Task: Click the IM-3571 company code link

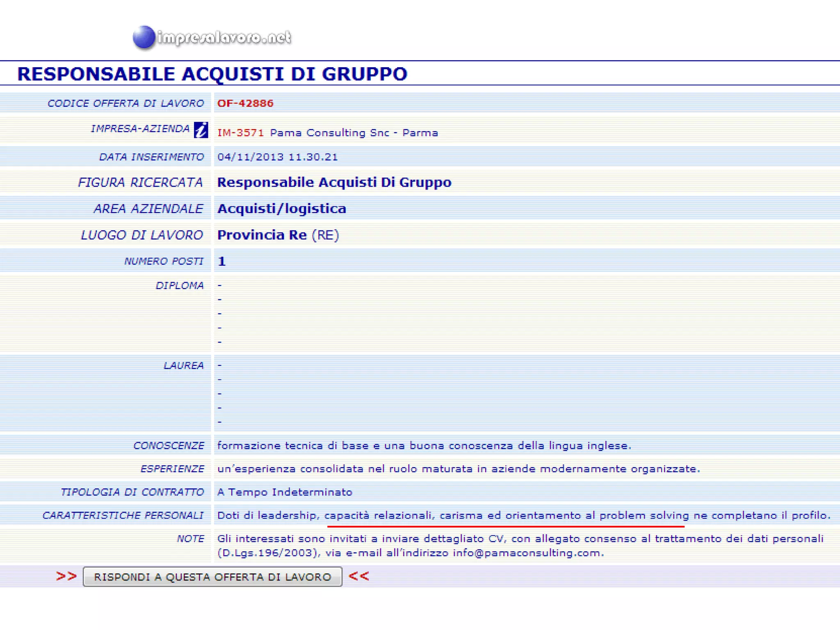Action: tap(240, 133)
